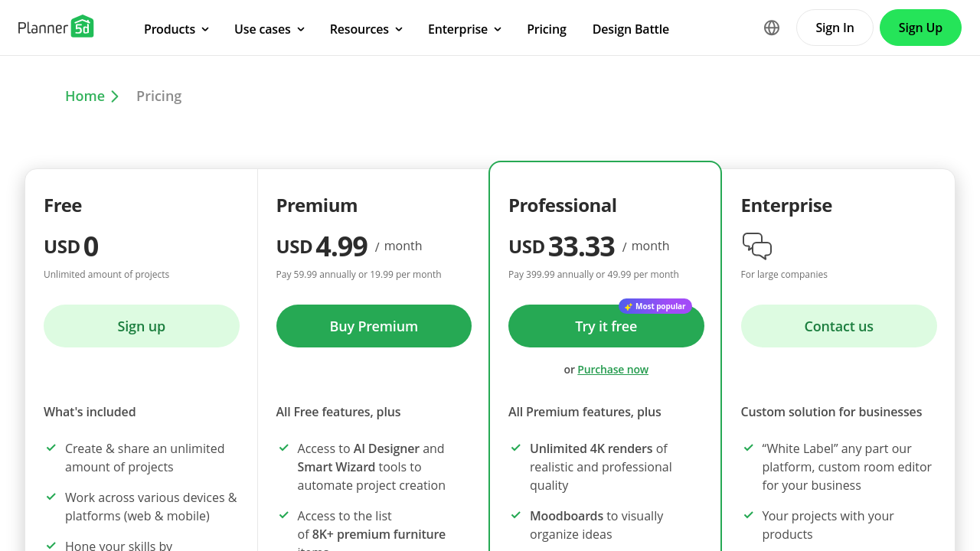980x551 pixels.
Task: Expand the Enterprise navigation dropdown
Action: point(465,29)
